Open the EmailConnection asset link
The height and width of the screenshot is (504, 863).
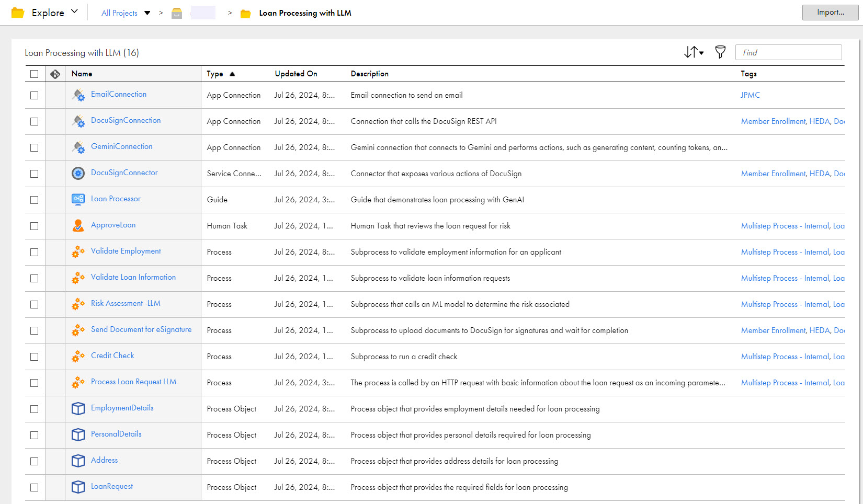[119, 94]
